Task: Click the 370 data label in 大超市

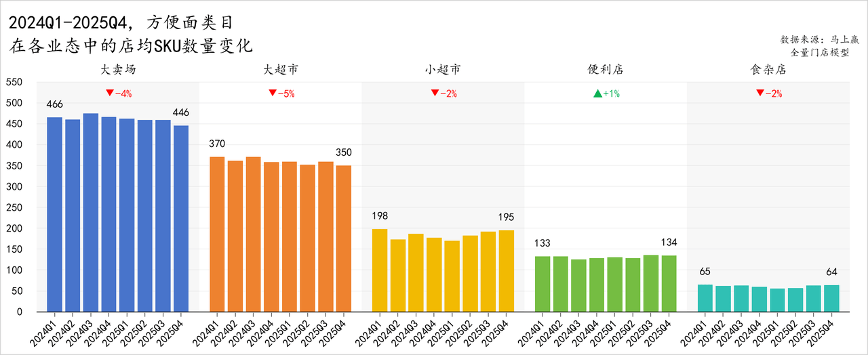Action: (217, 144)
